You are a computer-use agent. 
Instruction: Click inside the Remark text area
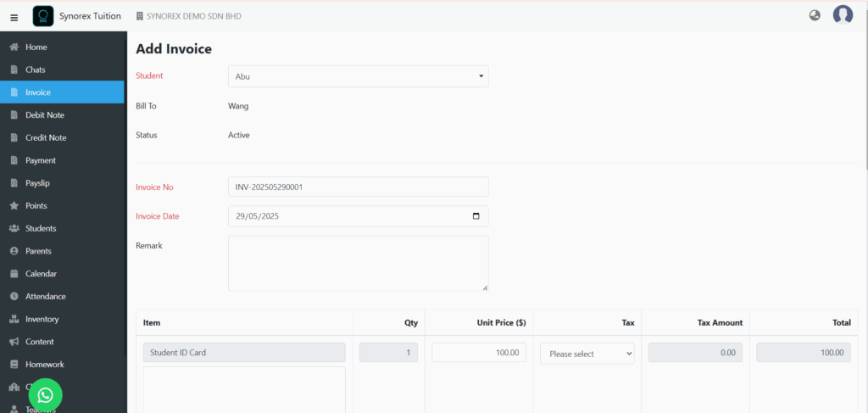pos(359,264)
